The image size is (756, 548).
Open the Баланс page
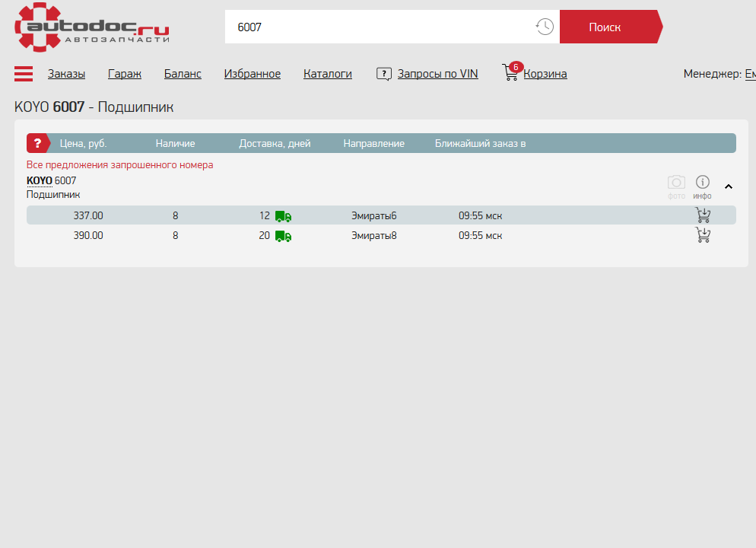[183, 74]
